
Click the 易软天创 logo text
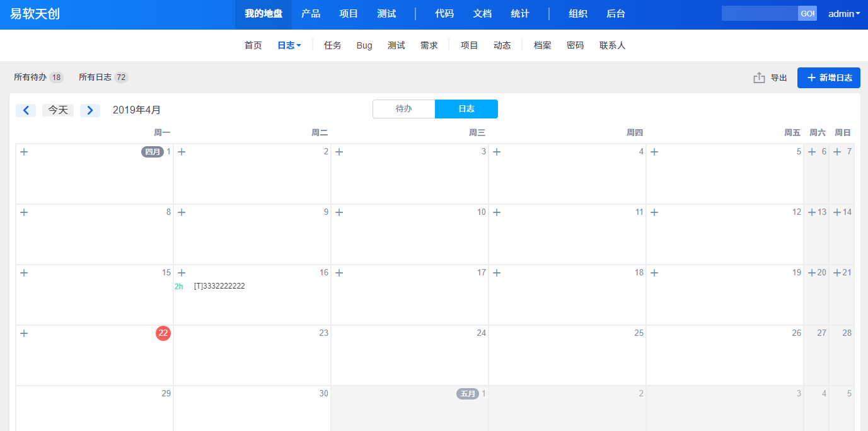click(x=35, y=14)
